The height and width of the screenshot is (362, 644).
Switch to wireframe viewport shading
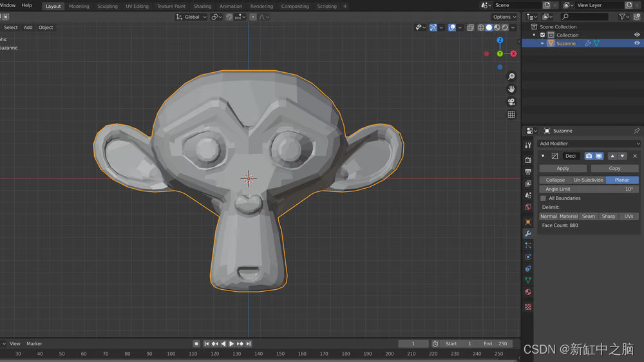(481, 28)
